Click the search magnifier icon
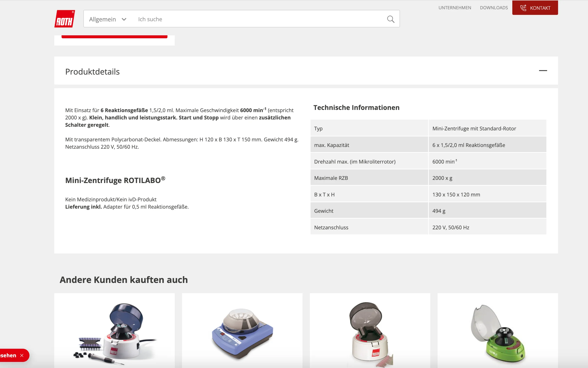The image size is (588, 368). coord(391,19)
